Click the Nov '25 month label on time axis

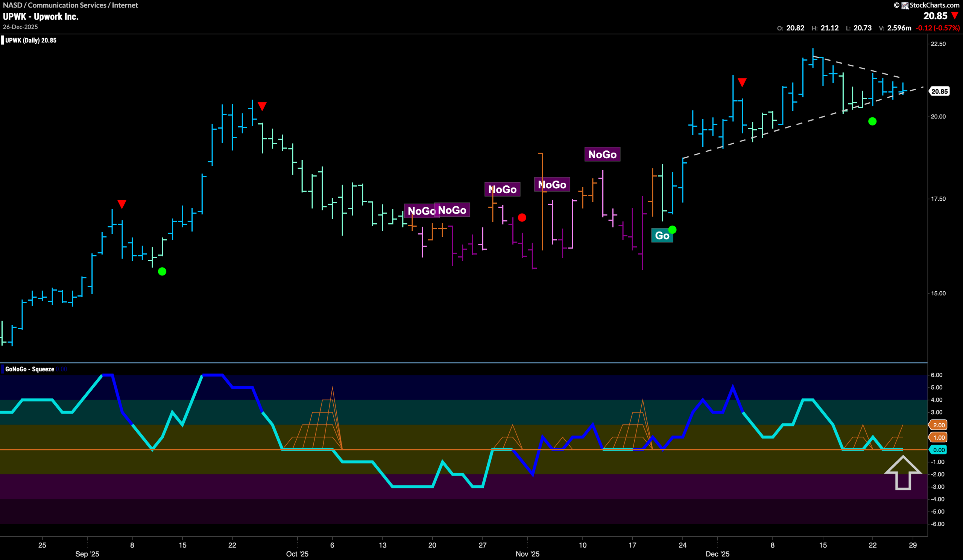(x=527, y=554)
